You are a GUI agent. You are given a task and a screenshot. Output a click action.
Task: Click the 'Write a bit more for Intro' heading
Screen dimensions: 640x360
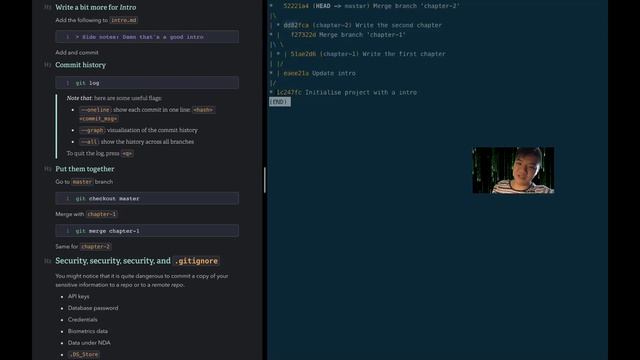coord(96,7)
